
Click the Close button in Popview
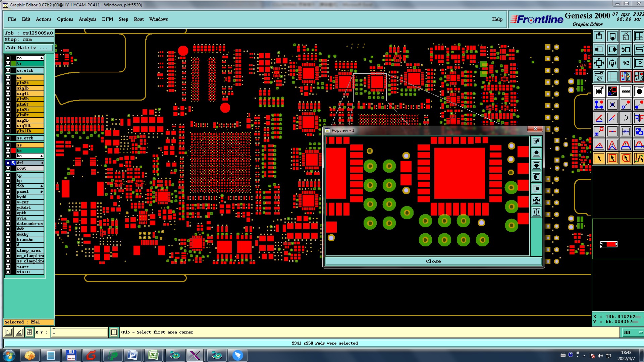pyautogui.click(x=433, y=261)
